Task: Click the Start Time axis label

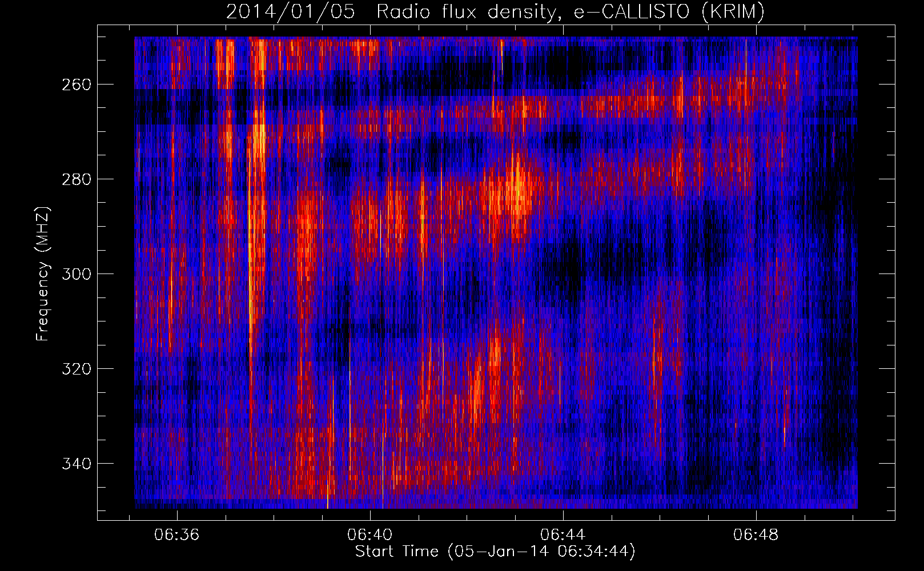Action: click(x=495, y=552)
